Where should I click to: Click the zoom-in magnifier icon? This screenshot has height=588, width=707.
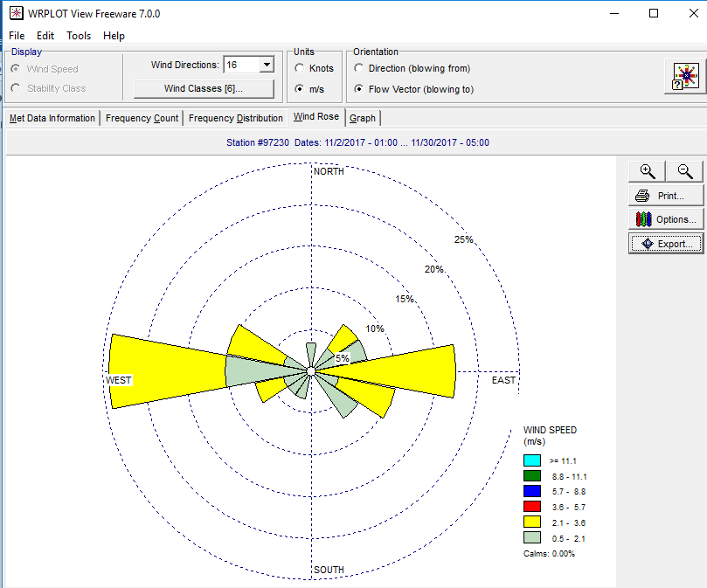(x=647, y=170)
